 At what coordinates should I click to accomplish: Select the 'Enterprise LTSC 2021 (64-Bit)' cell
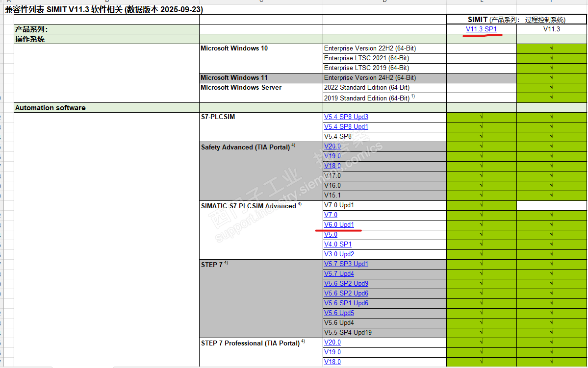[384, 58]
